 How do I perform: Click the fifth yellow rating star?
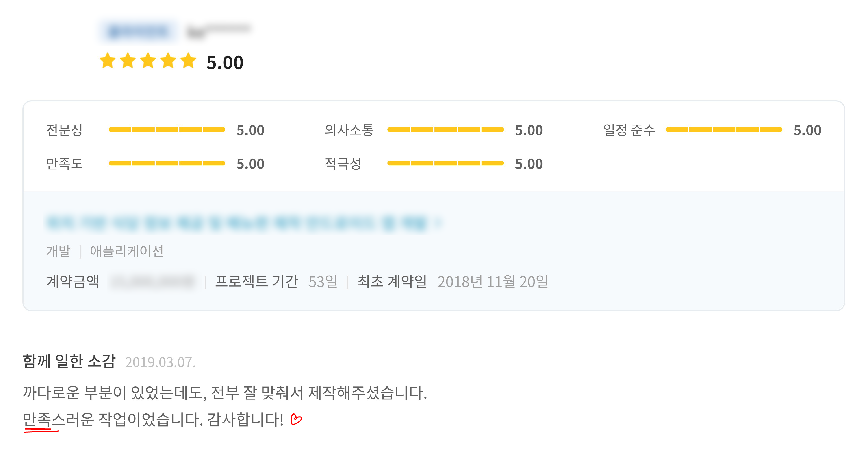188,61
